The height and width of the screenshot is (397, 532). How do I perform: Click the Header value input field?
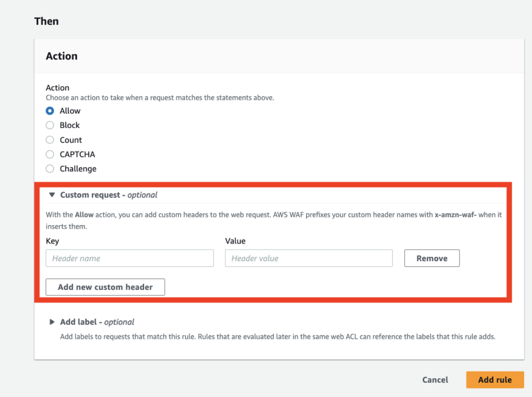pos(308,258)
